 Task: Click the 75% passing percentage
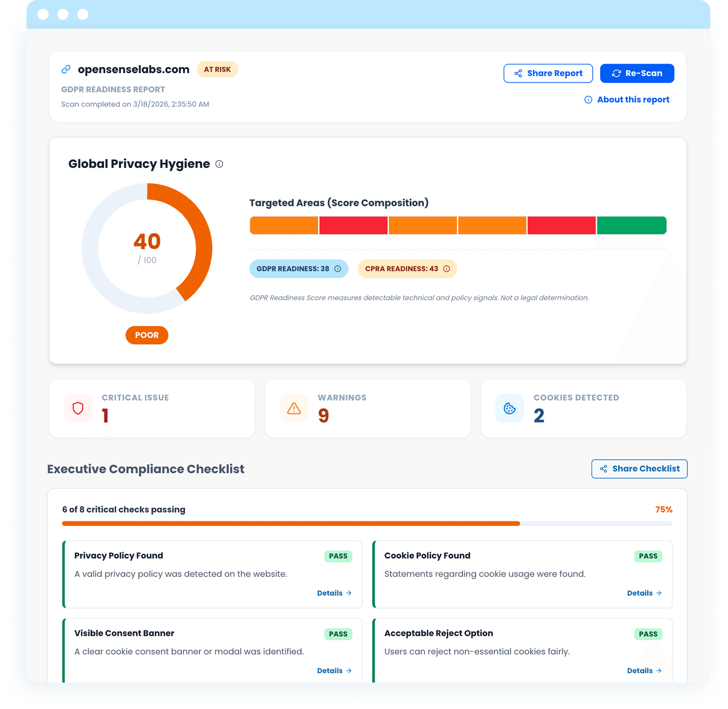663,509
